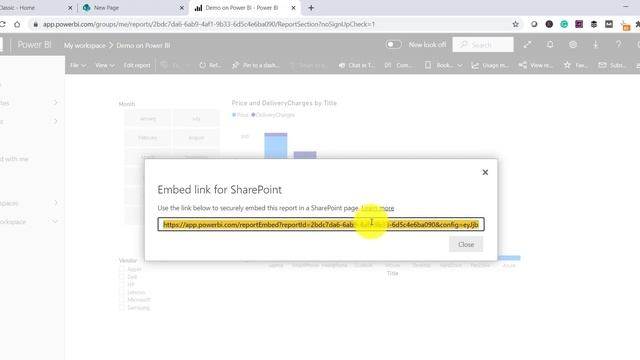Expand the Workspaces chevron in left sidebar
640x360 pixels.
(x=56, y=203)
